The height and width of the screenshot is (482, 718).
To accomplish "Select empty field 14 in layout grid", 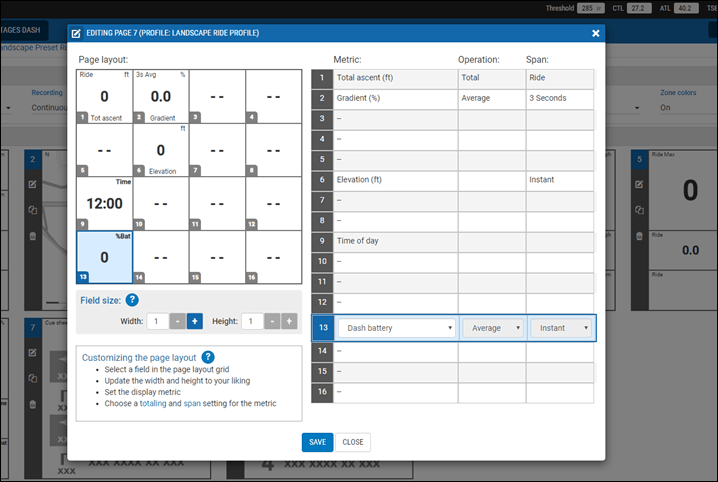I will point(161,257).
